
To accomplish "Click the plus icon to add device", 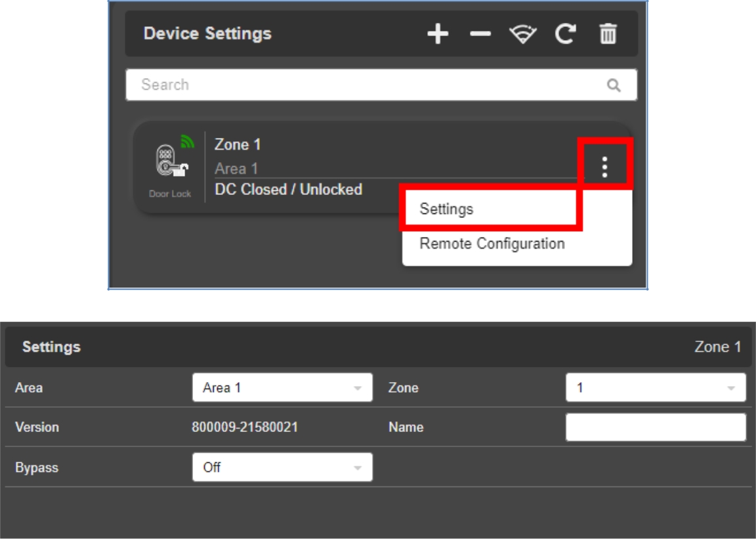I will click(x=438, y=33).
